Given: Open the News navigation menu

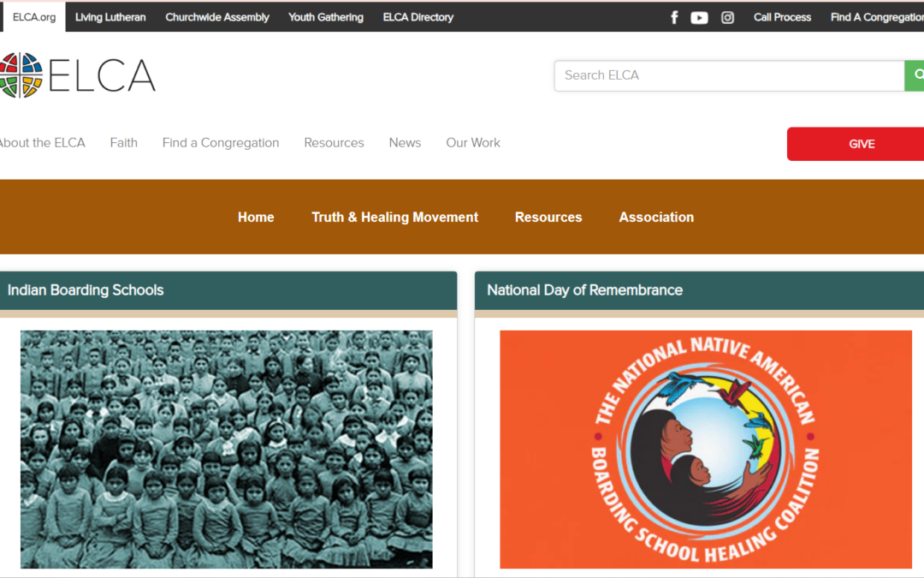Looking at the screenshot, I should (x=405, y=143).
